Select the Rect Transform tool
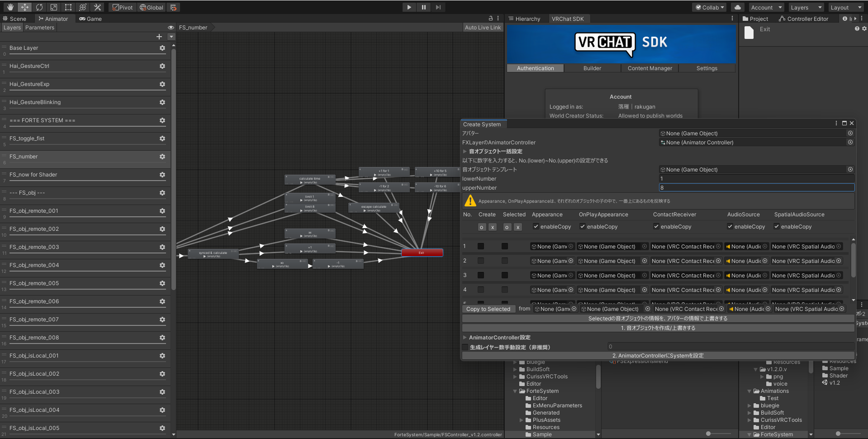The image size is (868, 439). (68, 7)
